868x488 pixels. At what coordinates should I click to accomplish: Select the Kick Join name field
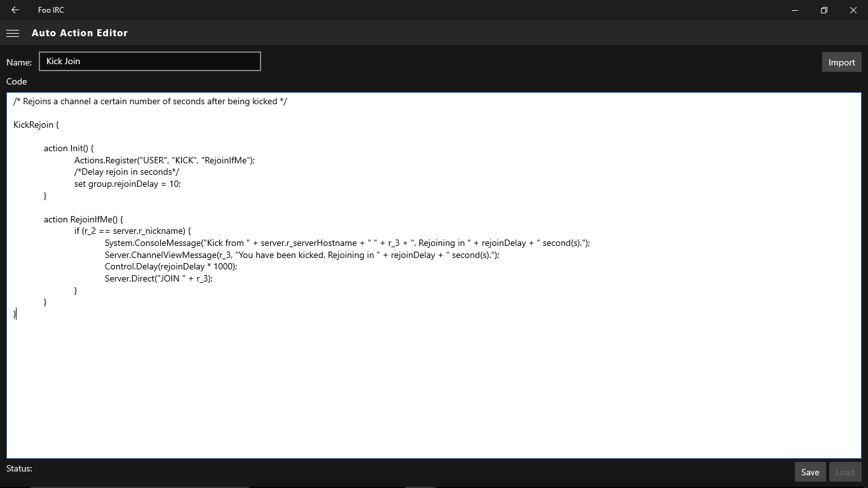coord(149,61)
